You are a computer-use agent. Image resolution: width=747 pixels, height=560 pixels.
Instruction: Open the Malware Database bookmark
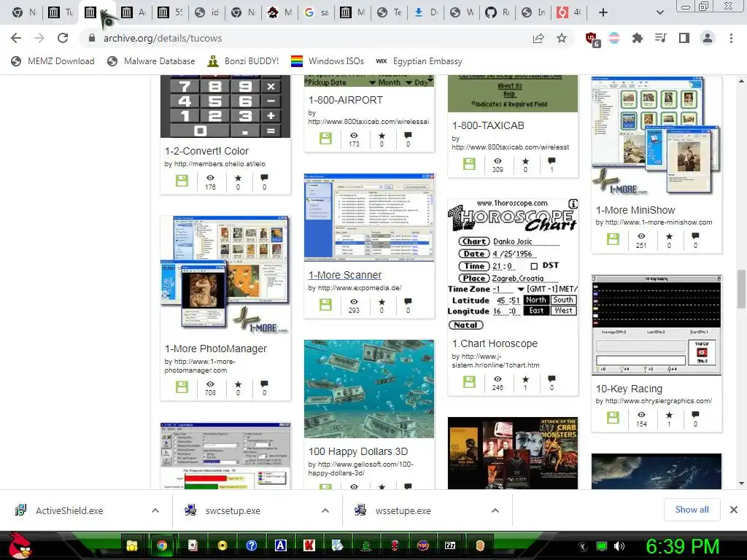tap(152, 61)
